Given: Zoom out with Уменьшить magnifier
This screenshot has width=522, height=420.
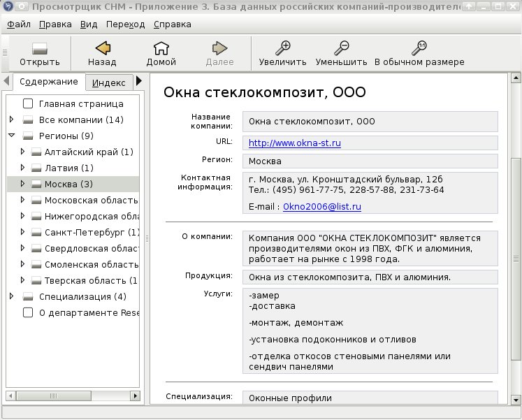Looking at the screenshot, I should 341,48.
